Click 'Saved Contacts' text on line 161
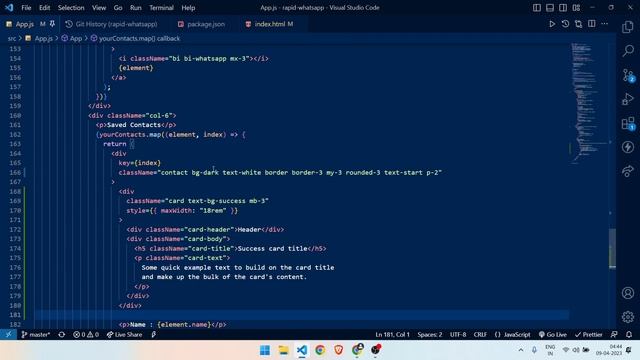The width and height of the screenshot is (640, 360). [134, 125]
